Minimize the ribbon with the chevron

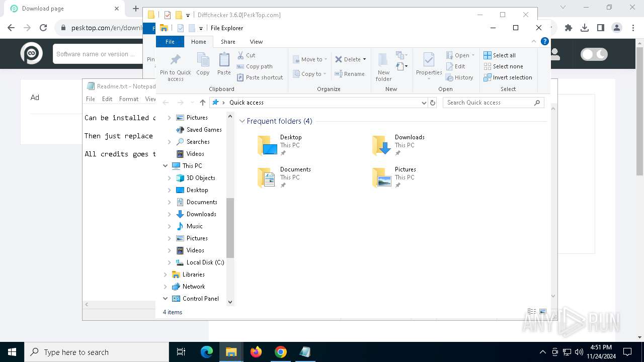pos(534,41)
